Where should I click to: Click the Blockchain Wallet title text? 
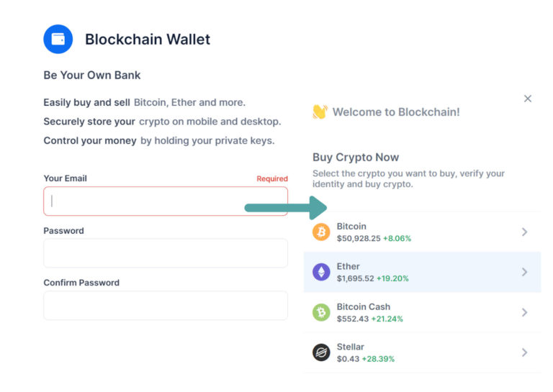coord(148,39)
